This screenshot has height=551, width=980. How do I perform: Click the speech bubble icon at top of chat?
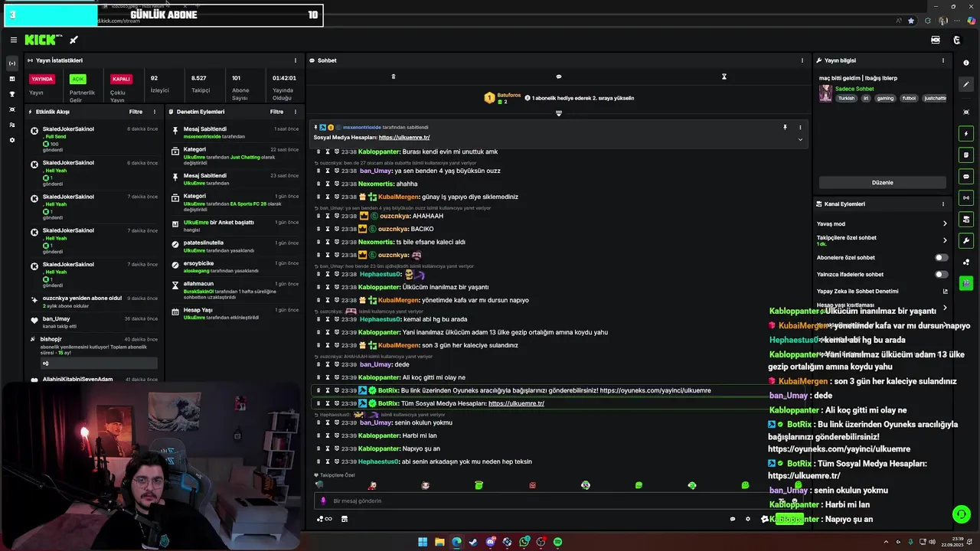[558, 77]
